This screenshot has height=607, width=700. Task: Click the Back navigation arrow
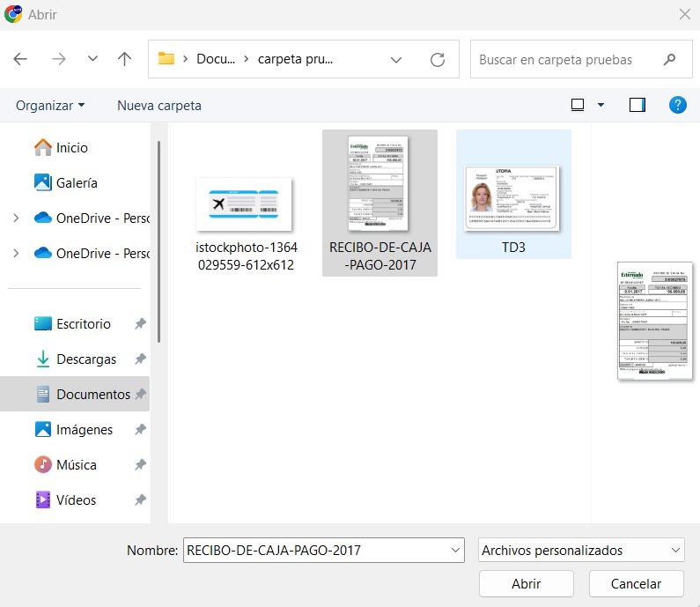point(20,59)
